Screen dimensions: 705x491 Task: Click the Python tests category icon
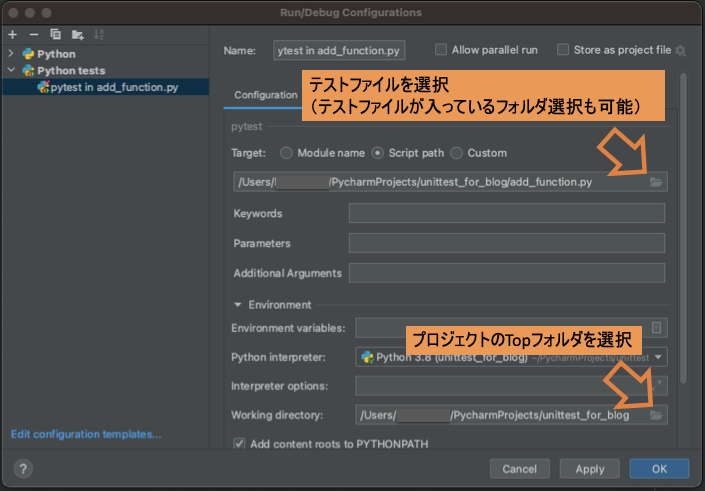(x=28, y=71)
